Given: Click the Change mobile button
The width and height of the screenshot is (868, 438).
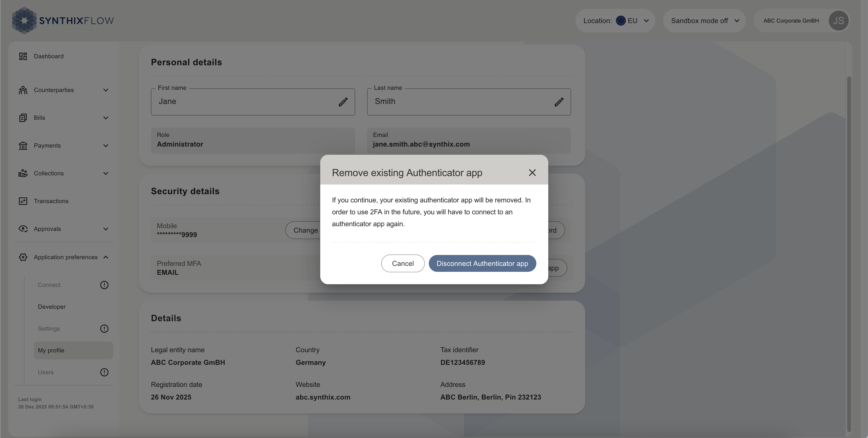Looking at the screenshot, I should pyautogui.click(x=303, y=230).
